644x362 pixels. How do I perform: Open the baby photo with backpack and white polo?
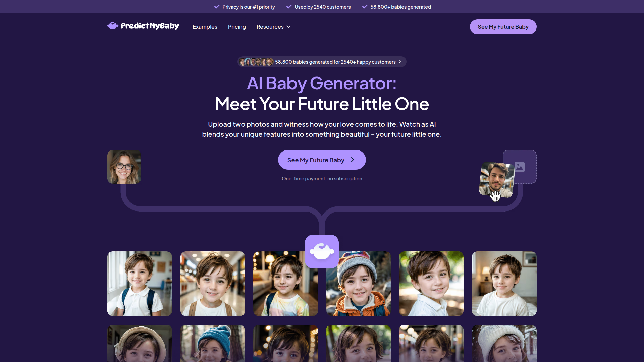pos(140,284)
